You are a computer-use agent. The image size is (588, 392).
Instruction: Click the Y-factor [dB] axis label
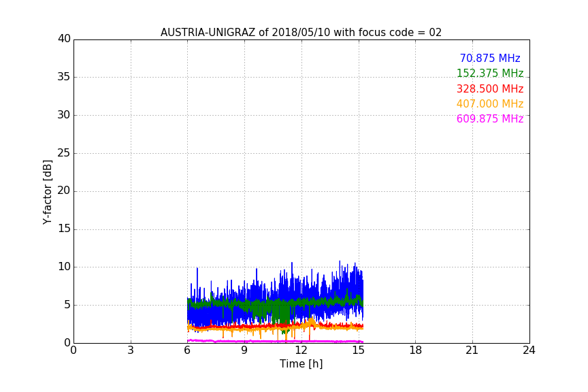click(47, 192)
